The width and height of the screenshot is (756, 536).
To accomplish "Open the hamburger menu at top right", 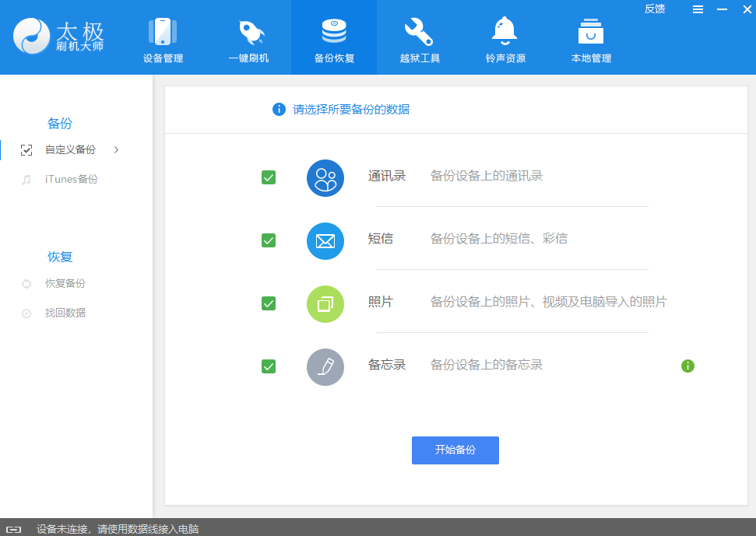I will tap(698, 10).
